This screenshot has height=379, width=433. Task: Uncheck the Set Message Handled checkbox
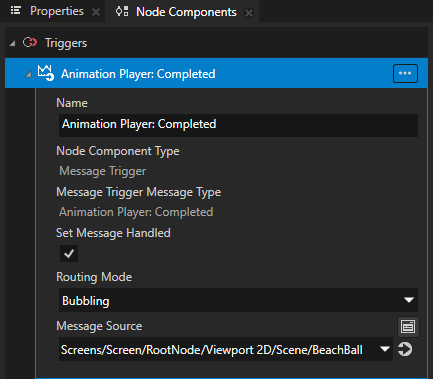point(69,254)
